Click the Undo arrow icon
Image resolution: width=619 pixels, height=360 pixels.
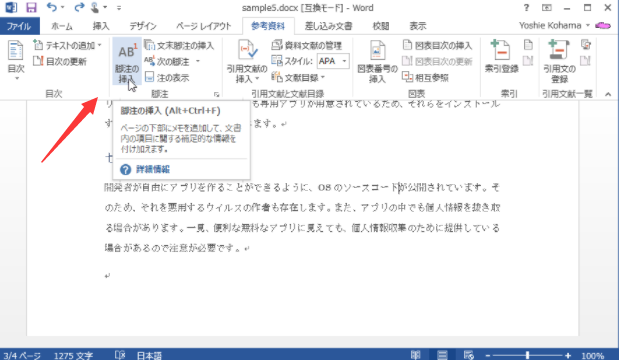[x=52, y=7]
